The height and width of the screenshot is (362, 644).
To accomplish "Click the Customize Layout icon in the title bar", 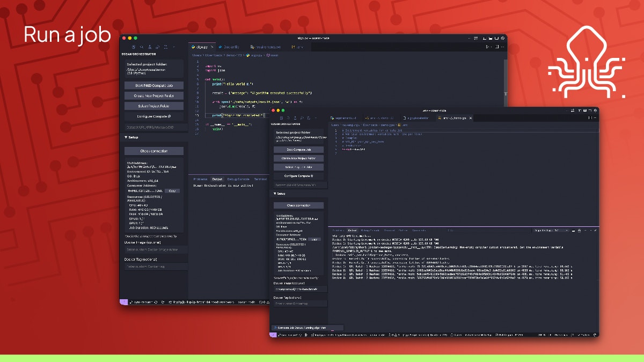I will [503, 38].
